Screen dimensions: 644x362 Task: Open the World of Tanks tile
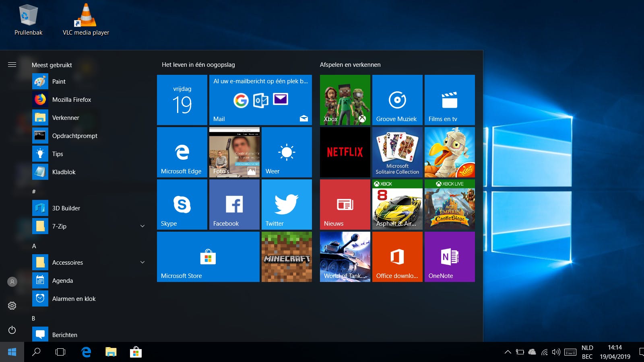[345, 257]
